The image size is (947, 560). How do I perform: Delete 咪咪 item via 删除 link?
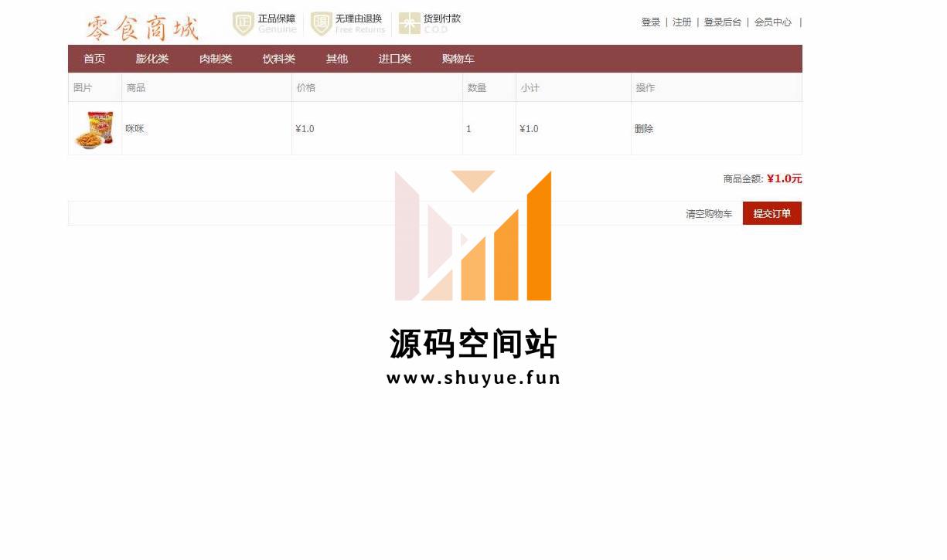[644, 129]
